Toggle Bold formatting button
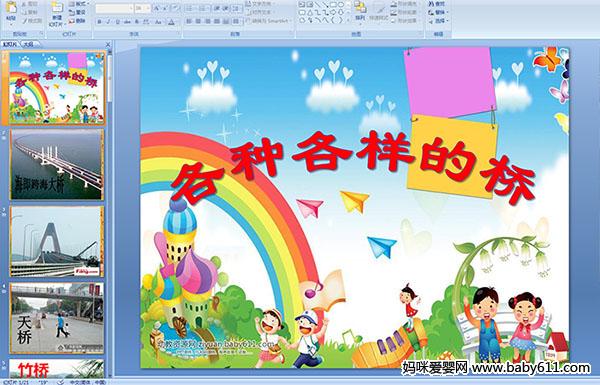600x385 pixels. coord(99,22)
